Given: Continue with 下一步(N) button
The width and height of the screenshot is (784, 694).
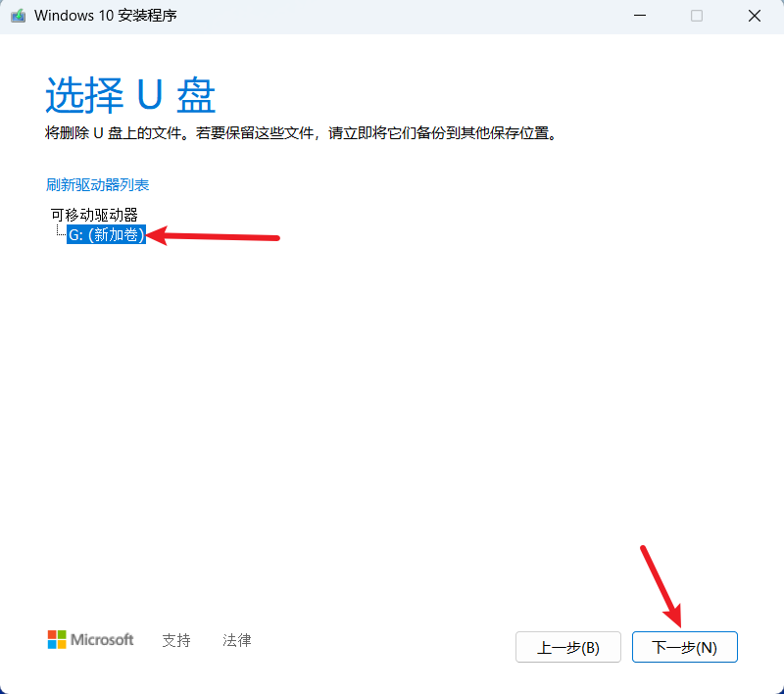Looking at the screenshot, I should (684, 647).
